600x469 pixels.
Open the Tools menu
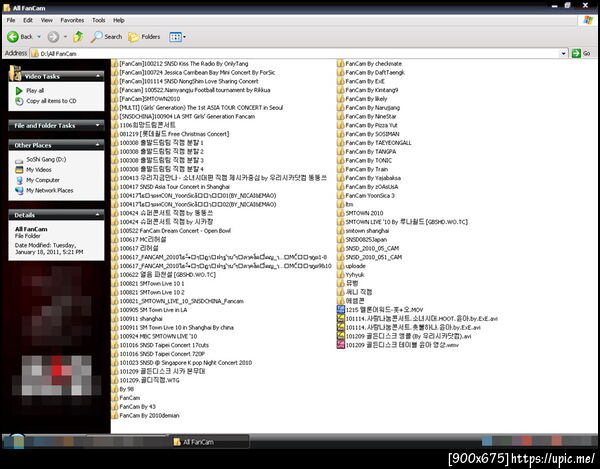[x=99, y=20]
